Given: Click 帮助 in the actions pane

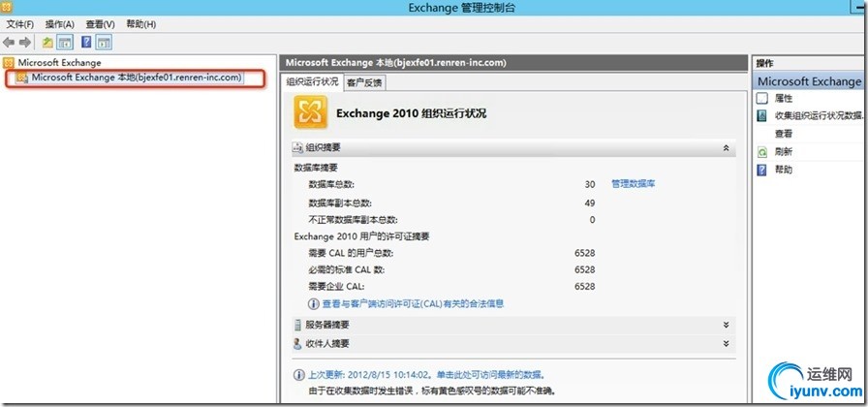Looking at the screenshot, I should click(x=784, y=170).
